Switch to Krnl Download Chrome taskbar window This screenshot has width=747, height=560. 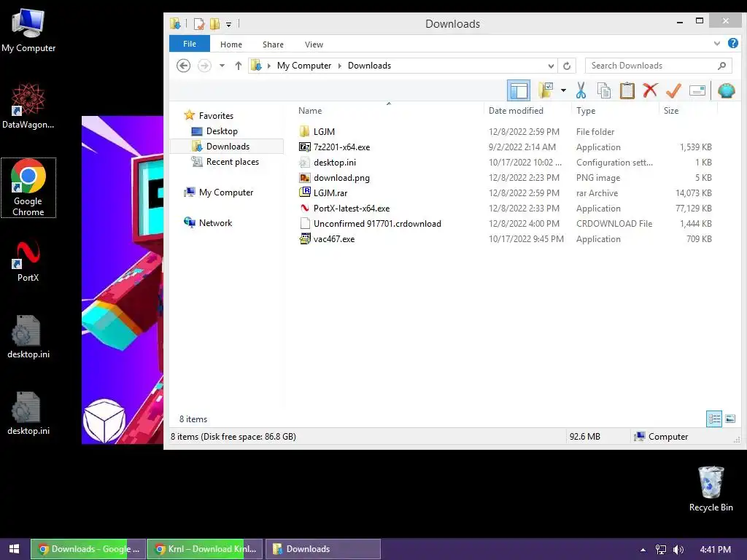[205, 549]
